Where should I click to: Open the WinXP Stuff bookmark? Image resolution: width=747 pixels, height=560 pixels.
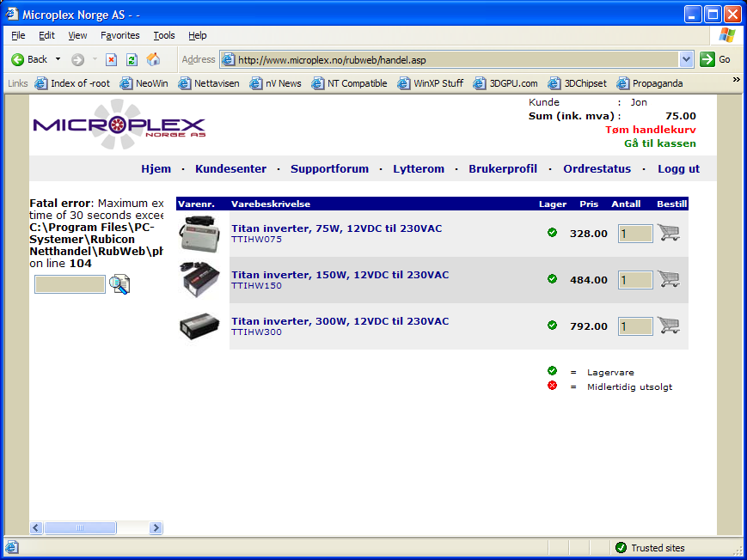430,83
